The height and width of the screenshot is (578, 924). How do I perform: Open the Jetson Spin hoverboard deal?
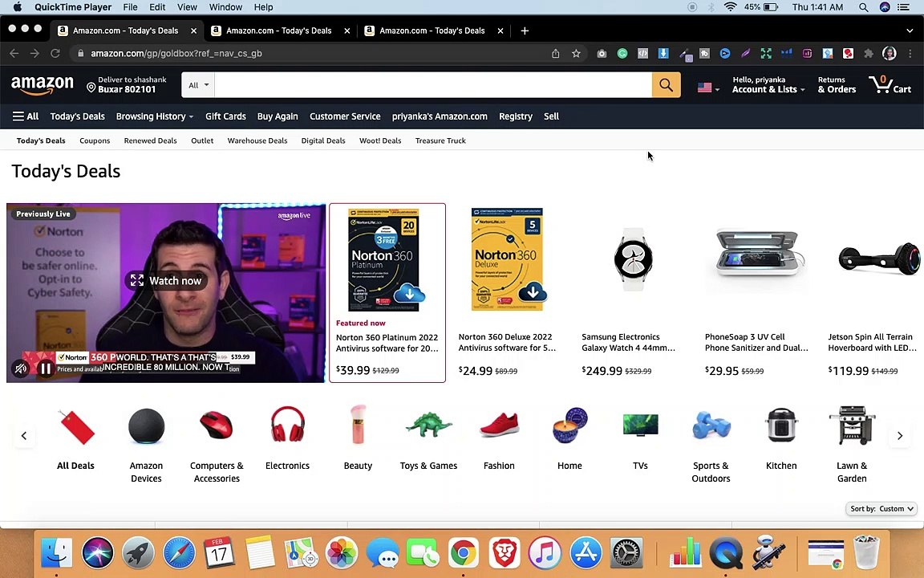point(874,292)
